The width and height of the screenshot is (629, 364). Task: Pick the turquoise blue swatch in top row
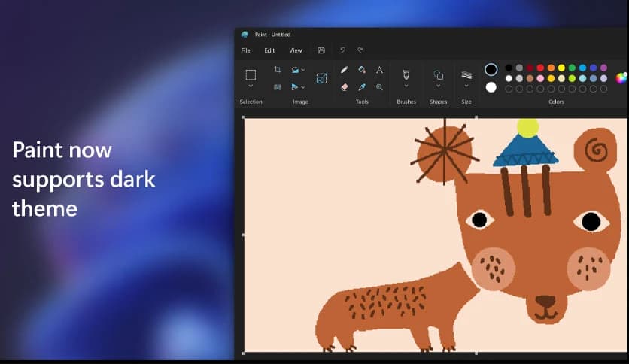click(582, 68)
